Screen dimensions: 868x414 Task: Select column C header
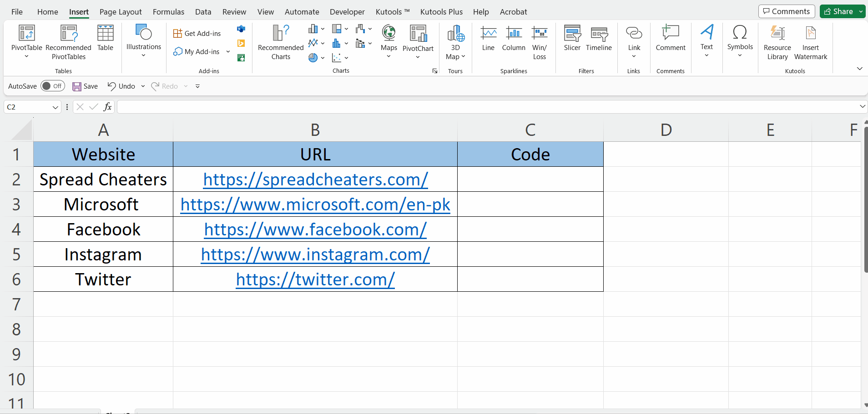click(530, 130)
